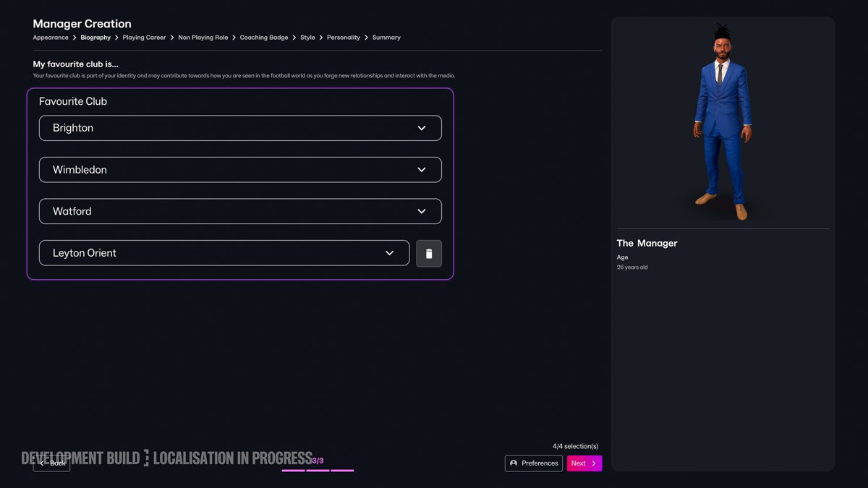
Task: Go Back to previous page
Action: [x=51, y=463]
